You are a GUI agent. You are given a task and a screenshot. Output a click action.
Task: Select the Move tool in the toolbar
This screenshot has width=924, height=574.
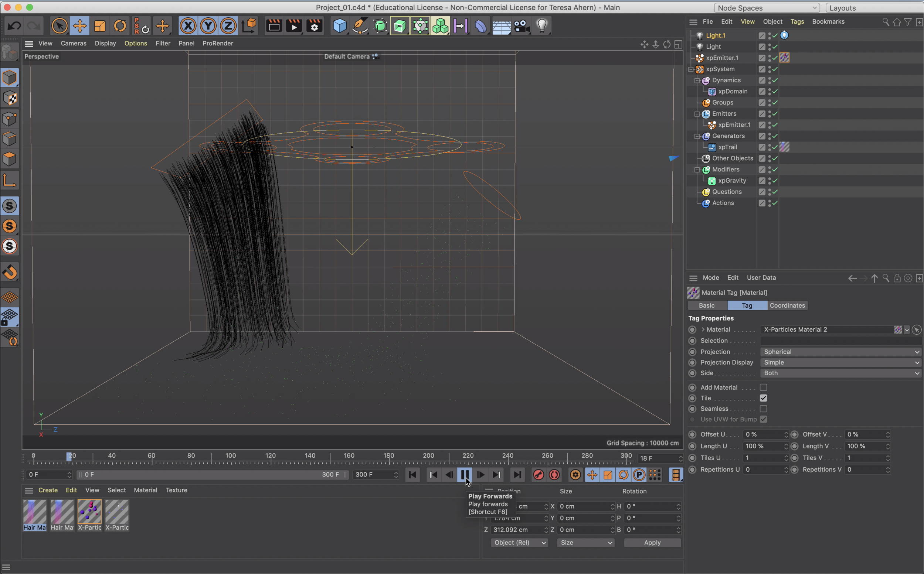click(80, 25)
